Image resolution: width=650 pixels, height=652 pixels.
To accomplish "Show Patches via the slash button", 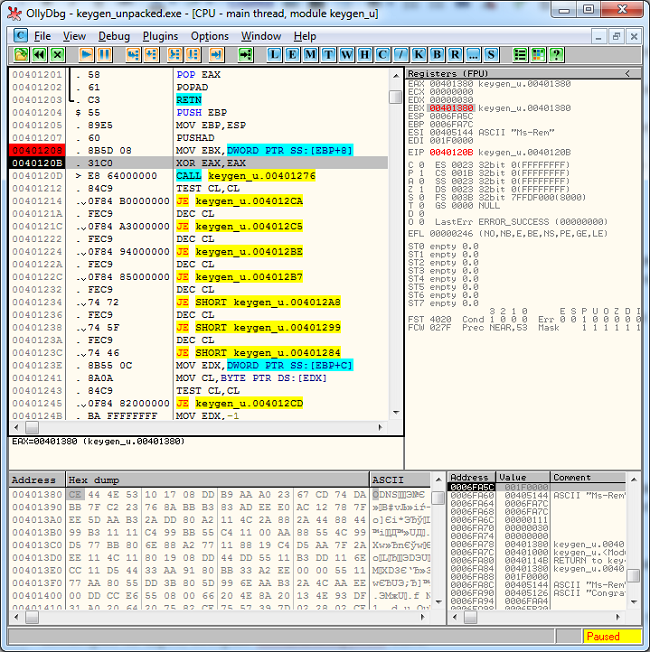I will (x=401, y=54).
